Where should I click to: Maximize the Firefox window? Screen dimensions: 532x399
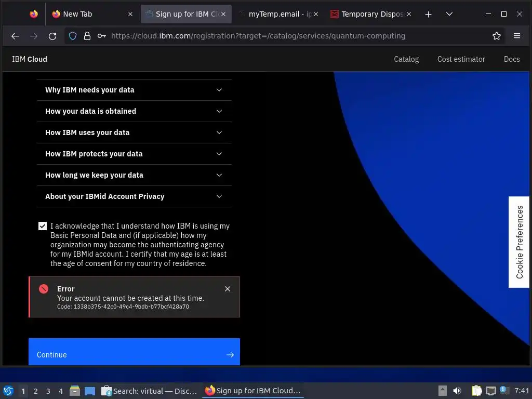tap(504, 14)
